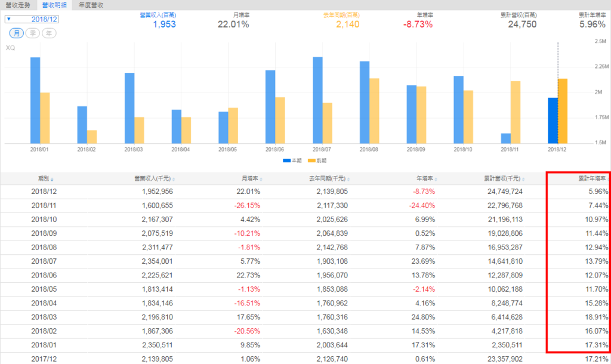This screenshot has width=611, height=364.
Task: Click the 2018/02 orange bar in chart
Action: (91, 137)
